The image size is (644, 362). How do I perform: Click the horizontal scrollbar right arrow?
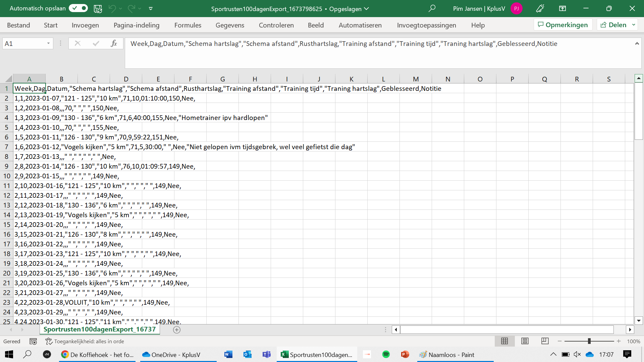[x=630, y=330]
